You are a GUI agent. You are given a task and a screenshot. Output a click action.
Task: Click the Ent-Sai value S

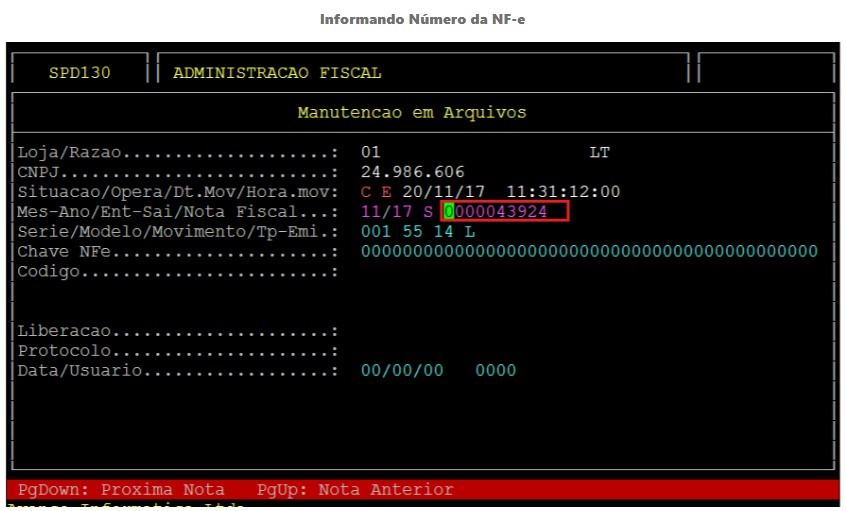(427, 212)
